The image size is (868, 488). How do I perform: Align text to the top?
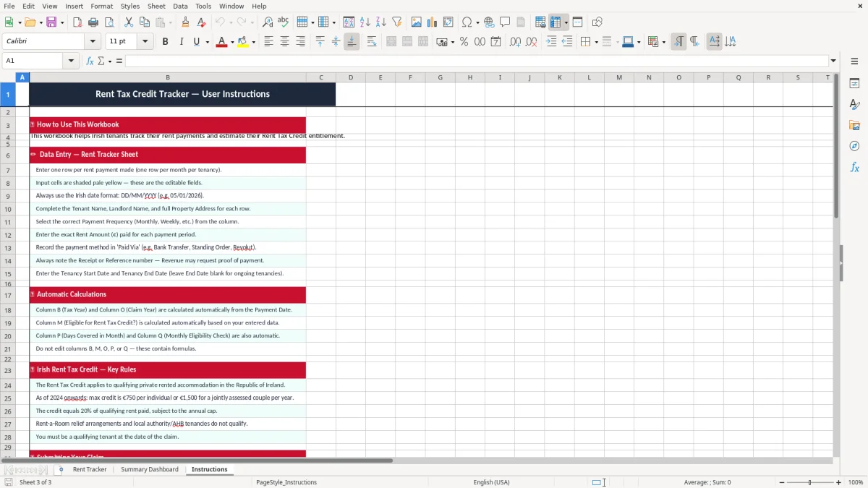pyautogui.click(x=320, y=42)
